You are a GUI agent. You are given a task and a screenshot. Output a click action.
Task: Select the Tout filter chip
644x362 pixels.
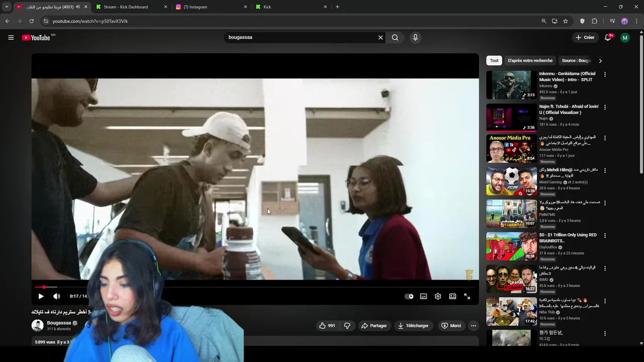tap(494, 60)
